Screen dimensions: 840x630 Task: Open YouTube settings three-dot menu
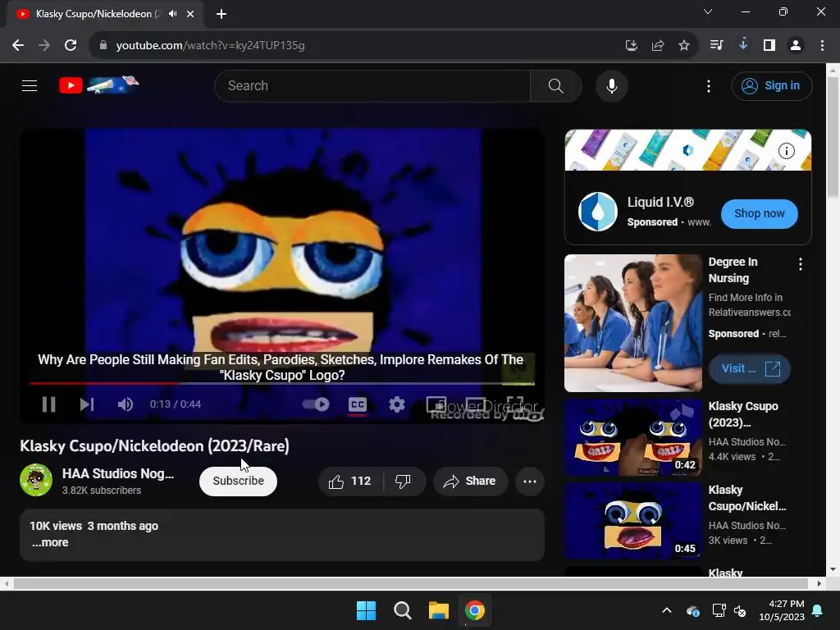708,85
